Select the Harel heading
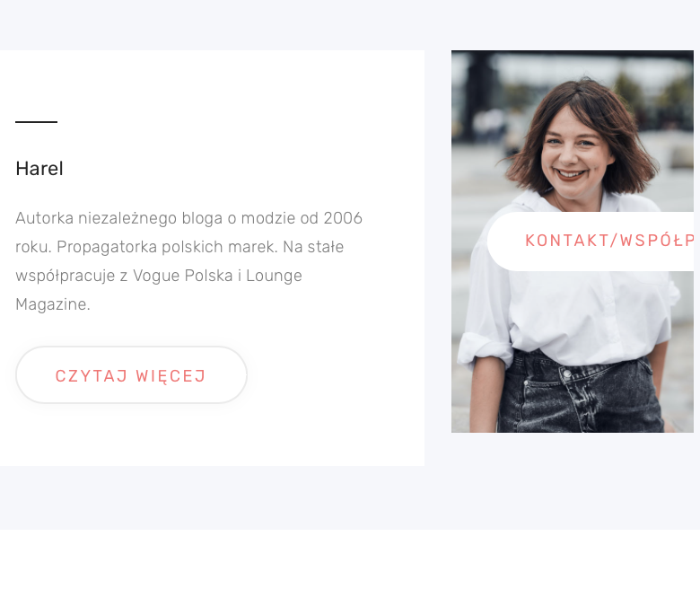700x589 pixels. click(x=39, y=169)
